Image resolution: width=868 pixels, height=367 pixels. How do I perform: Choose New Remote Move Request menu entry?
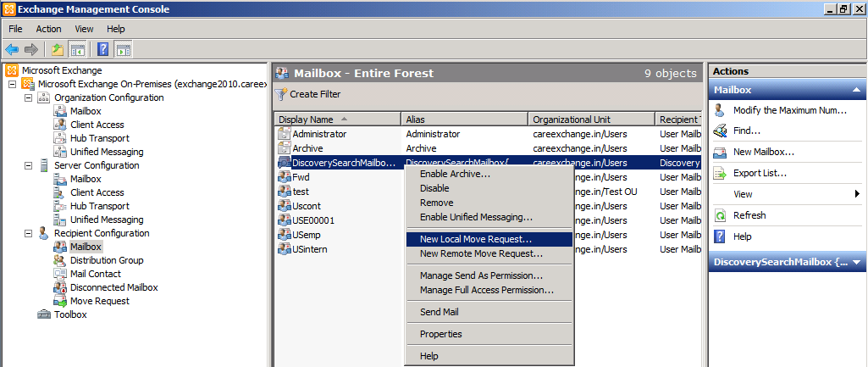[x=489, y=254]
